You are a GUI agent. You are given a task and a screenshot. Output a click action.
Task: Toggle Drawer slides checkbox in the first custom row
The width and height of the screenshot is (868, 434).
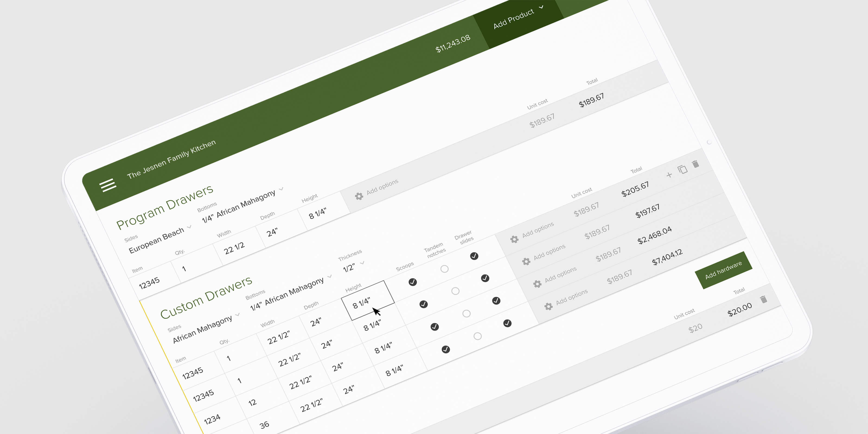[x=474, y=256]
